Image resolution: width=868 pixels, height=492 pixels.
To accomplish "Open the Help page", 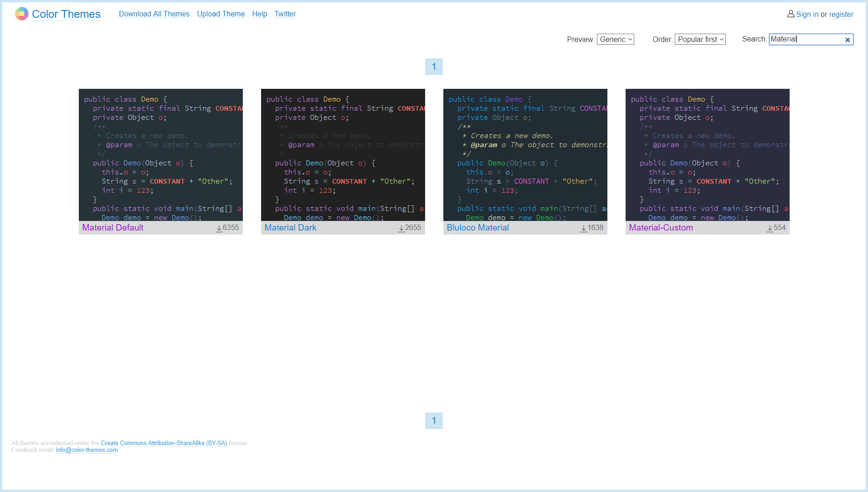I will coord(259,14).
